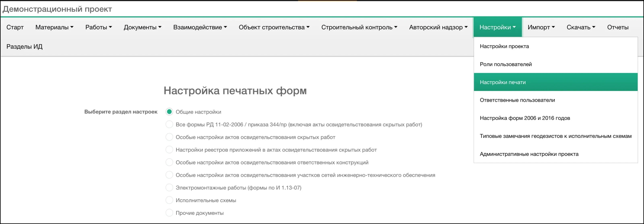
Task: Select the "Общие настройки" radio button
Action: click(x=169, y=112)
